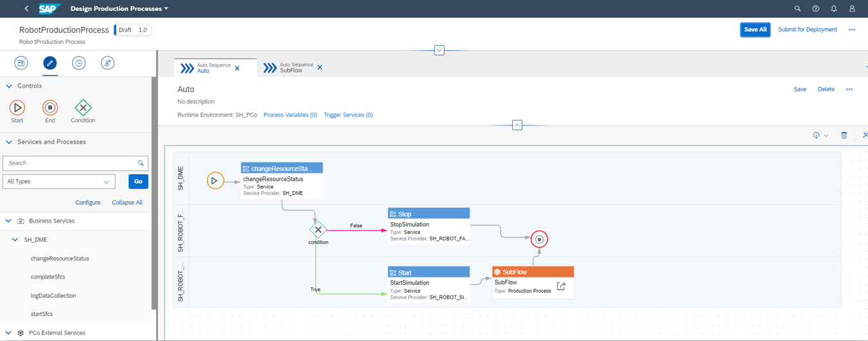This screenshot has width=868, height=341.
Task: Collapse the PCo External Services group
Action: pyautogui.click(x=8, y=333)
